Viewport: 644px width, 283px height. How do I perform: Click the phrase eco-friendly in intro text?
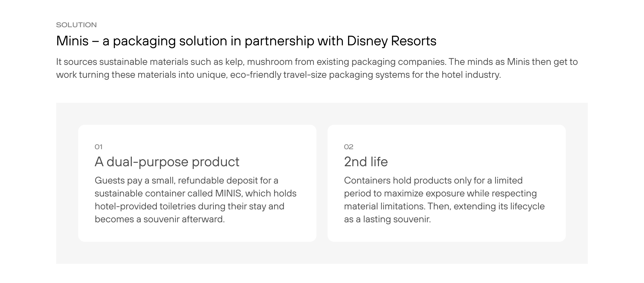pos(255,75)
